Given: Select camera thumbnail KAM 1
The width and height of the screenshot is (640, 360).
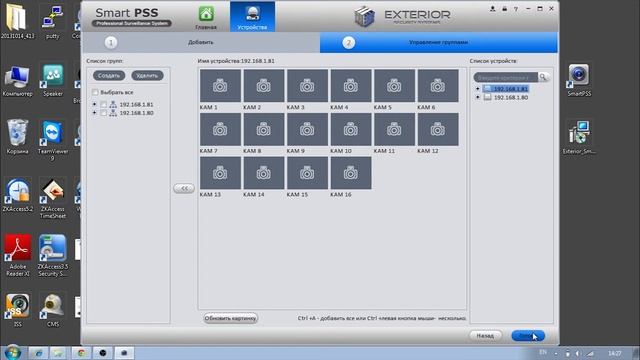Looking at the screenshot, I should point(220,86).
